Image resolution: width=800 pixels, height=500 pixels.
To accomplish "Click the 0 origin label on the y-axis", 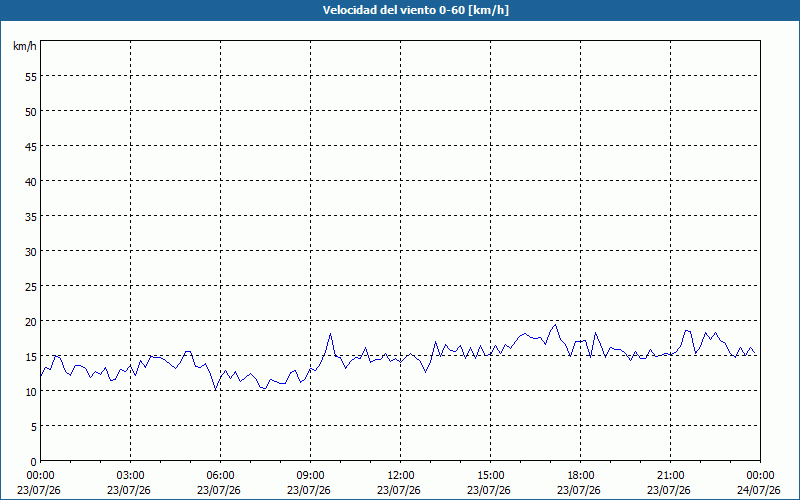I will [34, 462].
